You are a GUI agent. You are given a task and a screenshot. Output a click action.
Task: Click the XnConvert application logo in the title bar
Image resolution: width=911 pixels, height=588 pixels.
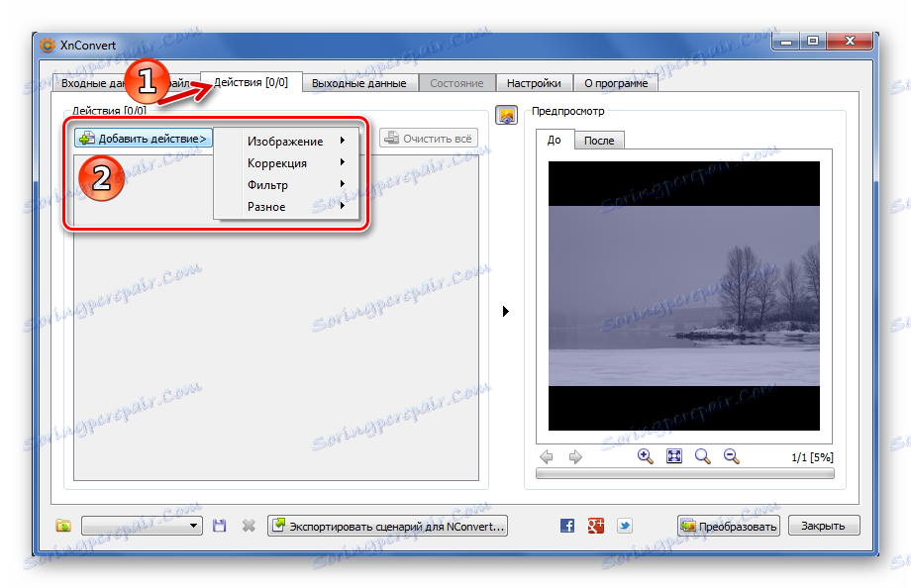tap(48, 45)
